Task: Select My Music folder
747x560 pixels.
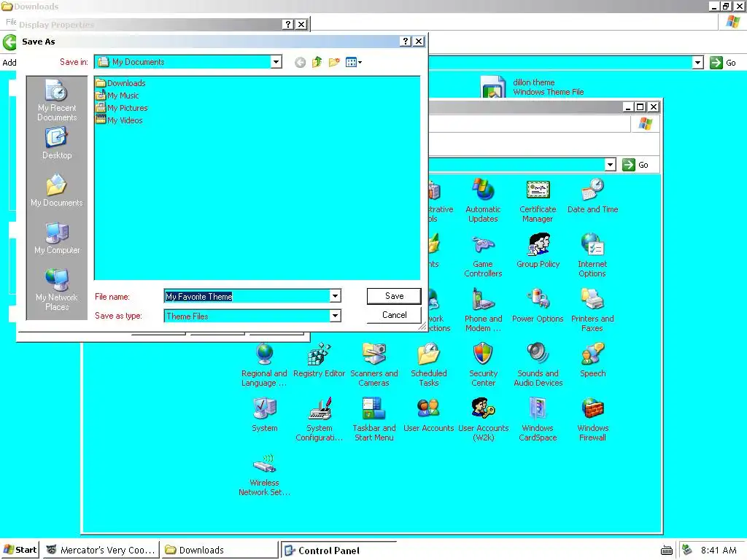Action: point(117,96)
